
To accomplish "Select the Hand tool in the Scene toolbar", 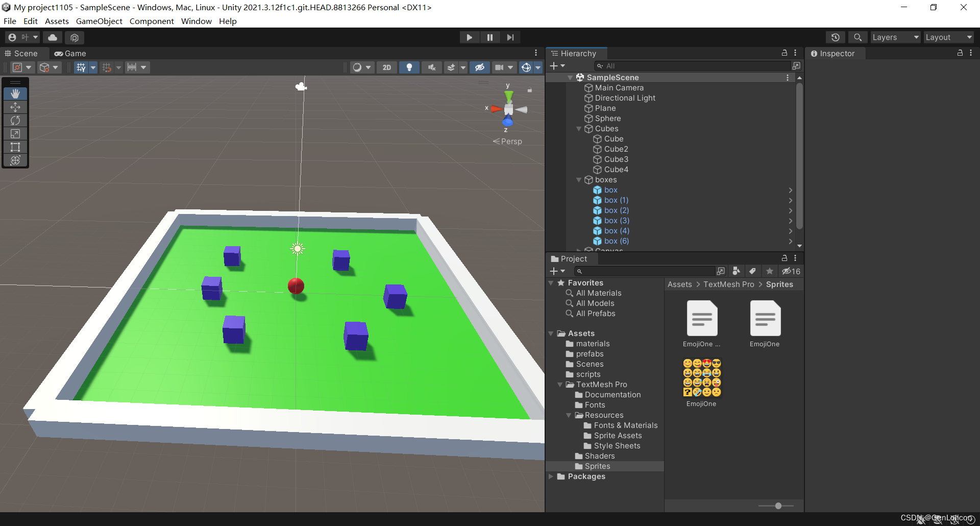I will pyautogui.click(x=15, y=93).
